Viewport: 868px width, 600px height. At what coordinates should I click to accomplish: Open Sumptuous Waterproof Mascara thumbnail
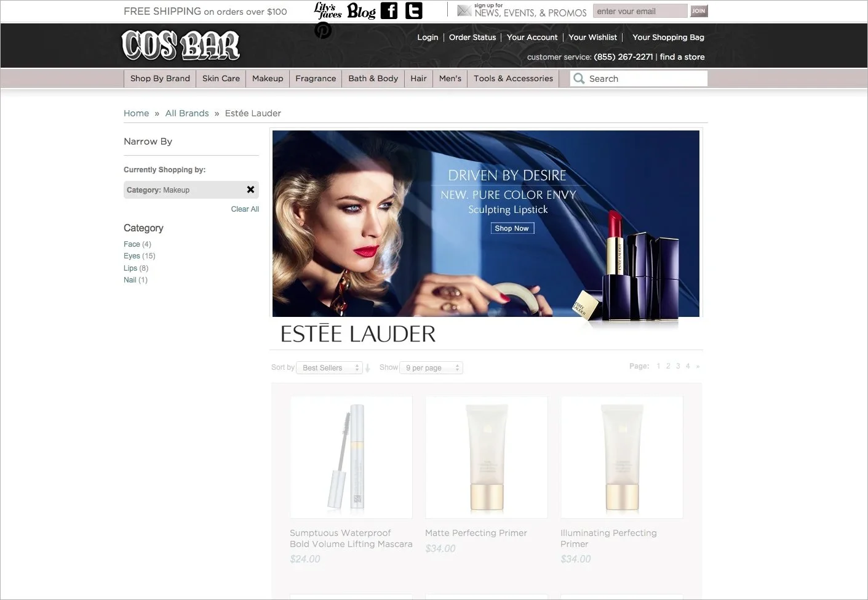pyautogui.click(x=351, y=457)
